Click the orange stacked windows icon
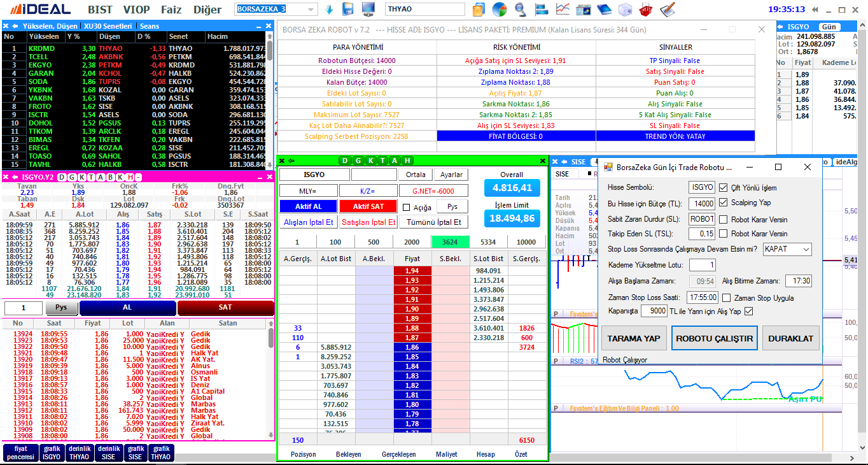 (x=479, y=10)
